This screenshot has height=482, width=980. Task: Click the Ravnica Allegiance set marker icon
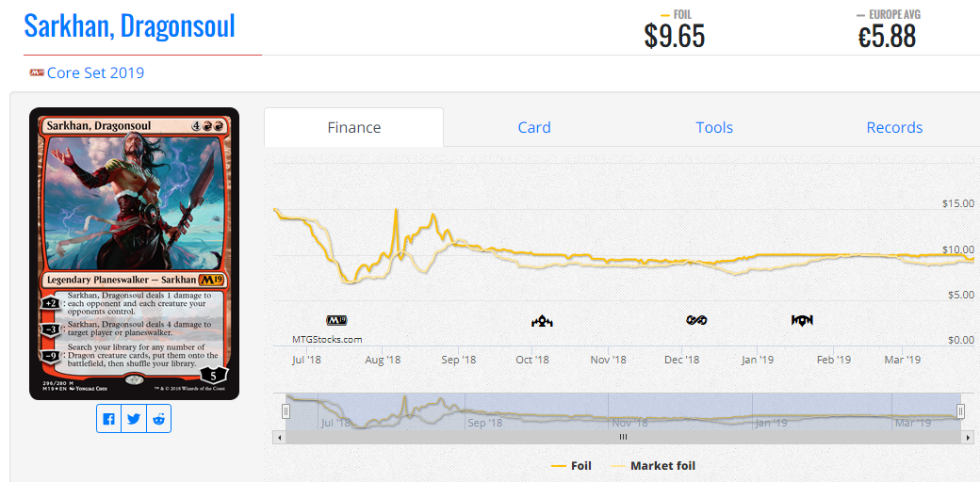[x=802, y=321]
